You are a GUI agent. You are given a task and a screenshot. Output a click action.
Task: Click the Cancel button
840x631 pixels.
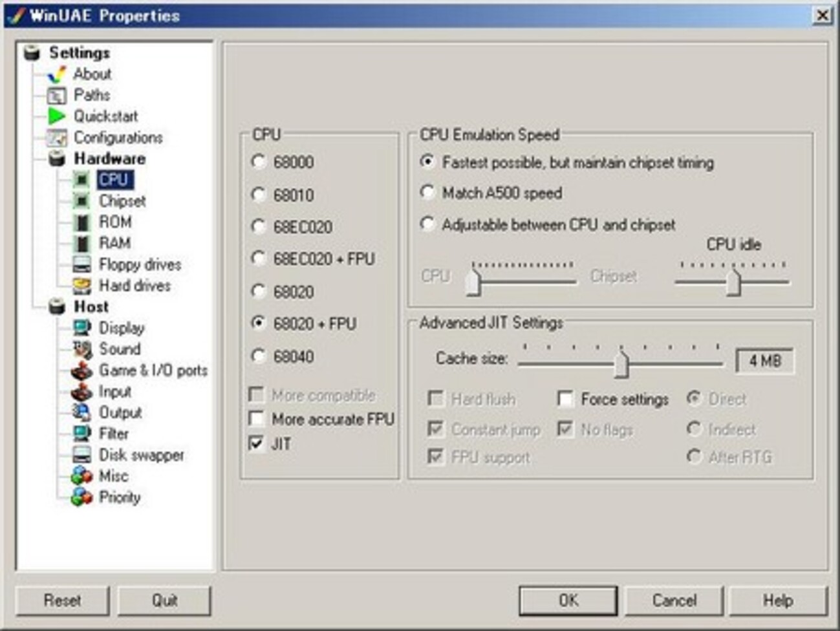pos(674,601)
